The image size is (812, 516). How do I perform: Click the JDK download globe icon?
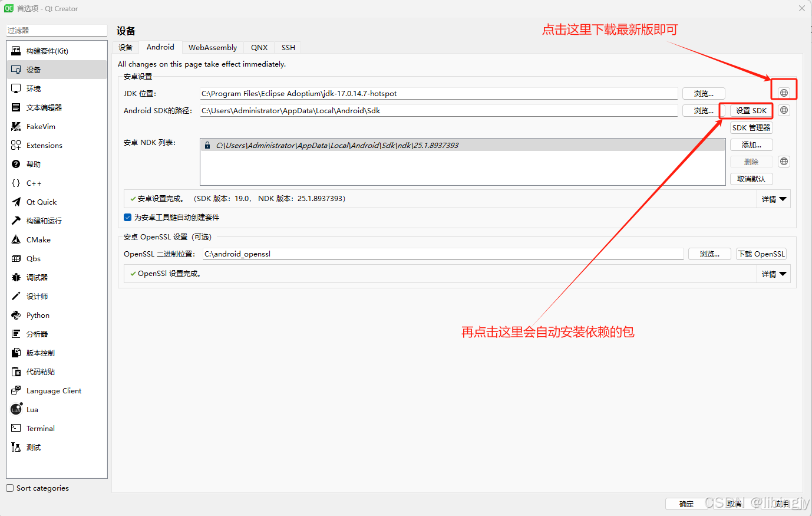pyautogui.click(x=784, y=93)
